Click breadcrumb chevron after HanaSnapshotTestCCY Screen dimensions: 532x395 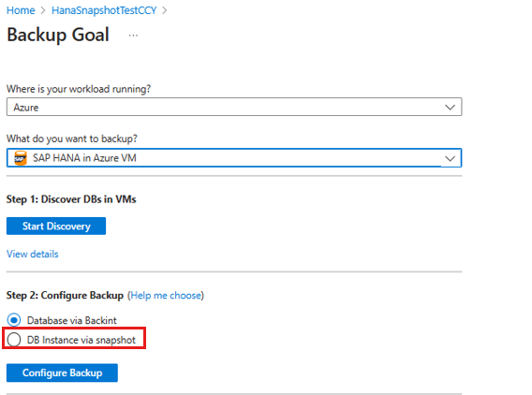(x=165, y=10)
